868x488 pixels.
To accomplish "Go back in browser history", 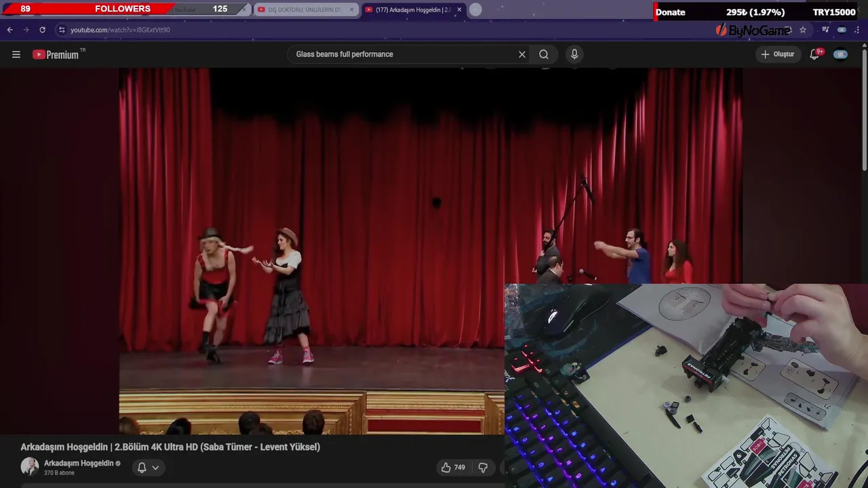I will pos(9,30).
